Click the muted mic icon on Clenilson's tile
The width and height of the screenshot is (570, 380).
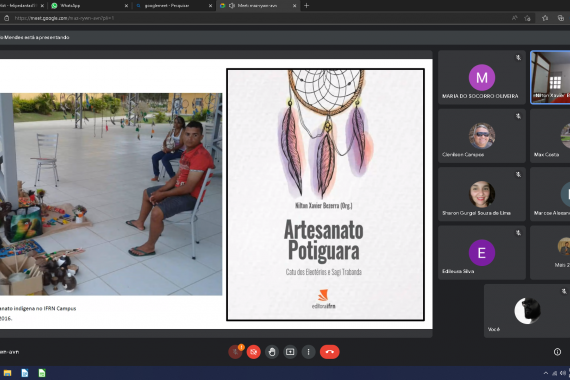(518, 116)
